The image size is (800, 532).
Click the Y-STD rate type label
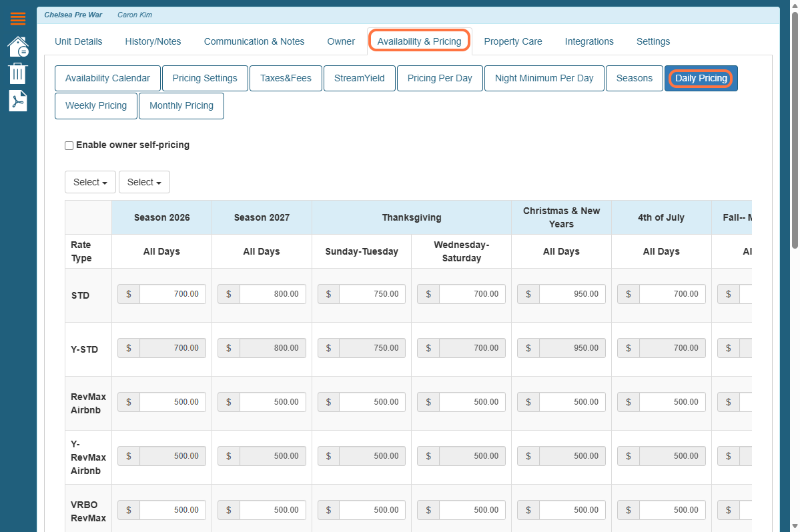pyautogui.click(x=84, y=349)
